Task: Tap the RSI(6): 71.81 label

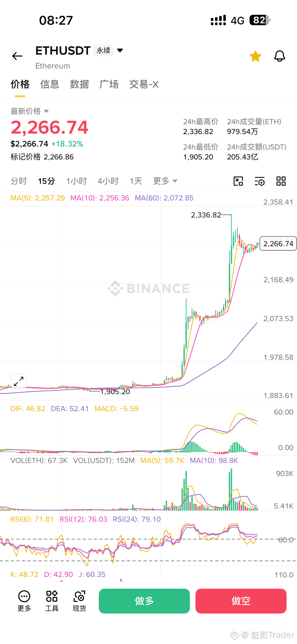Action: pyautogui.click(x=32, y=519)
